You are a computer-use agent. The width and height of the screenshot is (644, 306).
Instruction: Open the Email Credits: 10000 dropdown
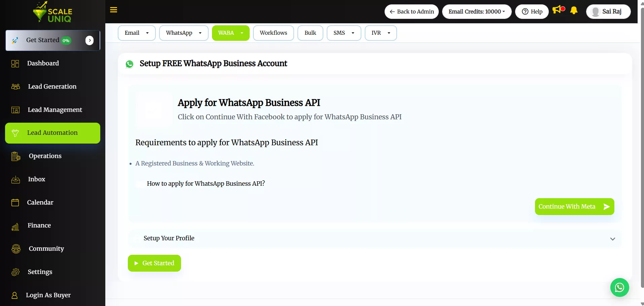(x=477, y=11)
